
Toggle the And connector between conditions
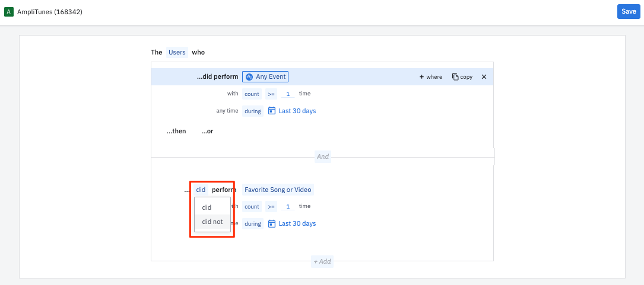[x=322, y=157]
